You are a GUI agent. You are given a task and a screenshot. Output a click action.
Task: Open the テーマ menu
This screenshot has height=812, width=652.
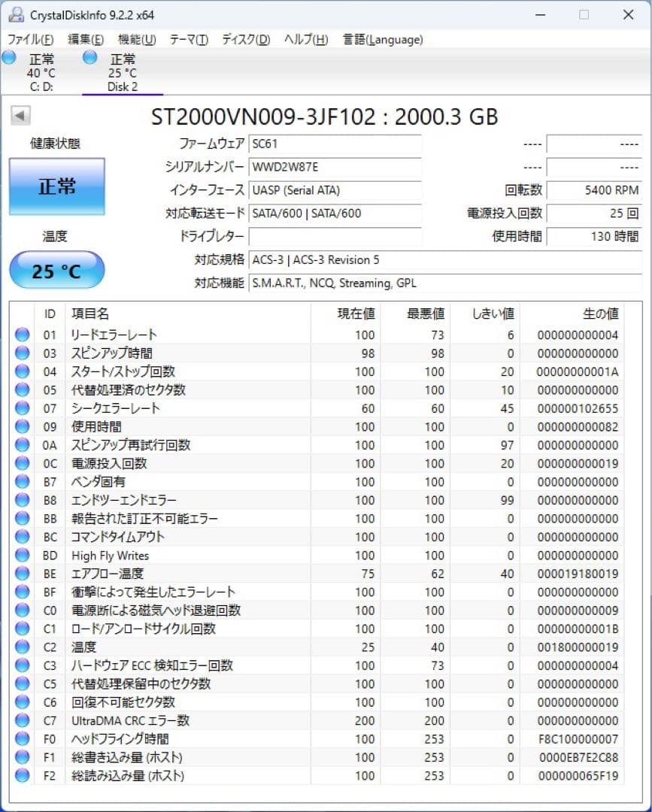click(187, 39)
